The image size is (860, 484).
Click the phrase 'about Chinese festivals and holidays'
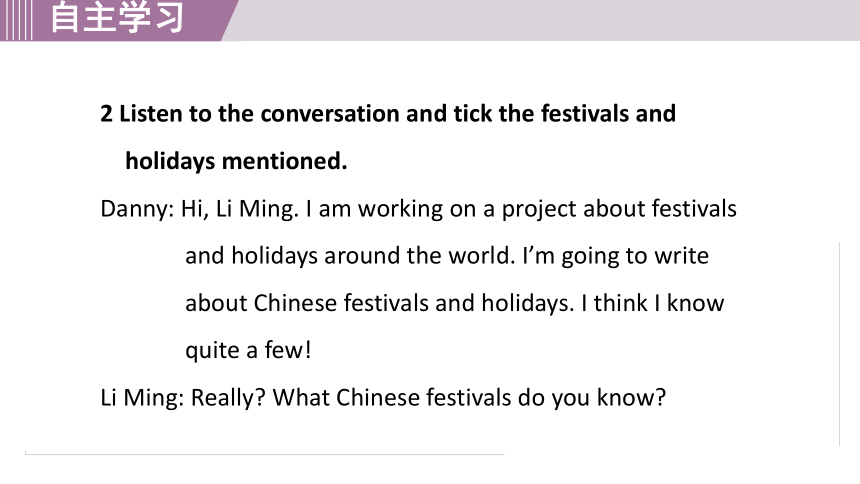point(379,303)
